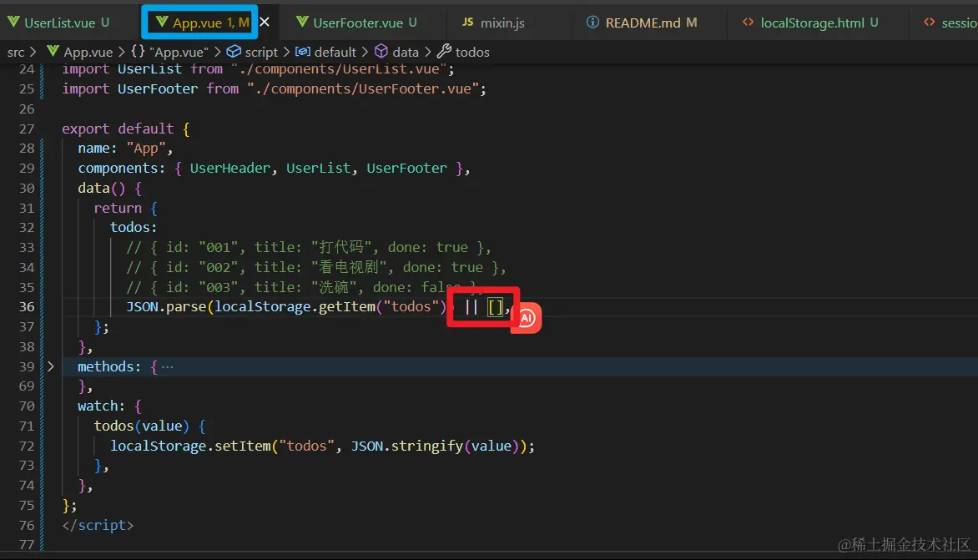
Task: Click the closing </script> tag
Action: click(98, 526)
